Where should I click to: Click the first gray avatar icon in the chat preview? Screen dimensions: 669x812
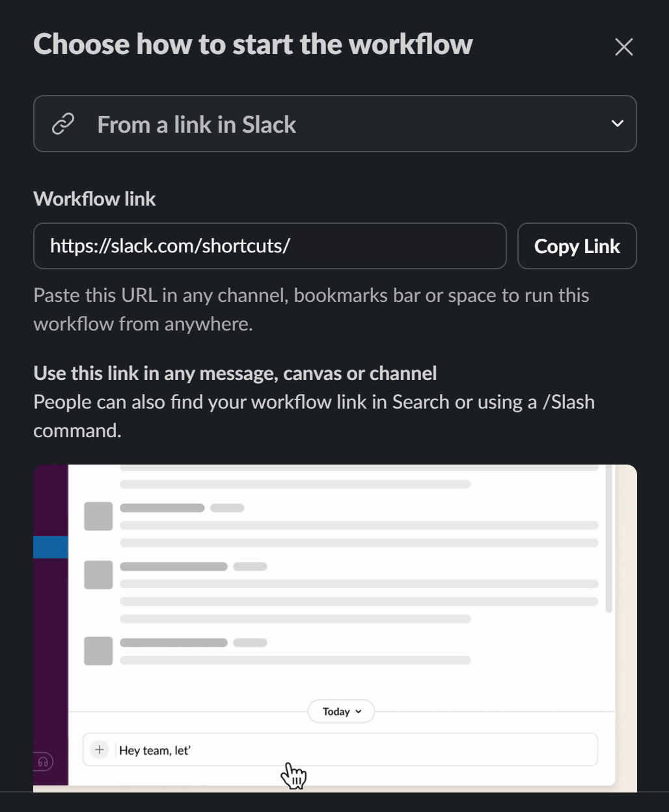98,516
